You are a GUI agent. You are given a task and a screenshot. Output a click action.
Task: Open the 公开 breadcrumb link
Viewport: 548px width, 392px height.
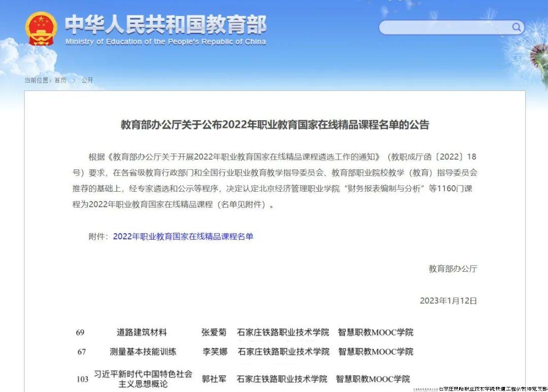point(87,80)
